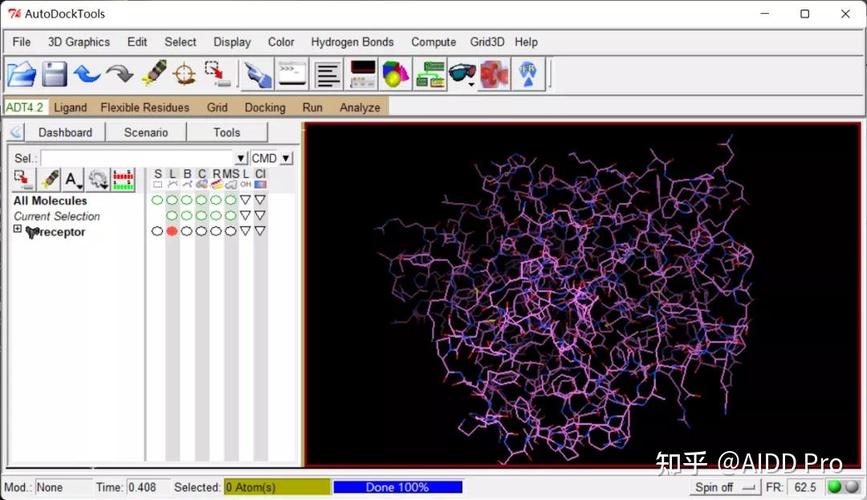Click the blue undo arrow icon
Viewport: 867px width, 500px height.
(x=87, y=74)
